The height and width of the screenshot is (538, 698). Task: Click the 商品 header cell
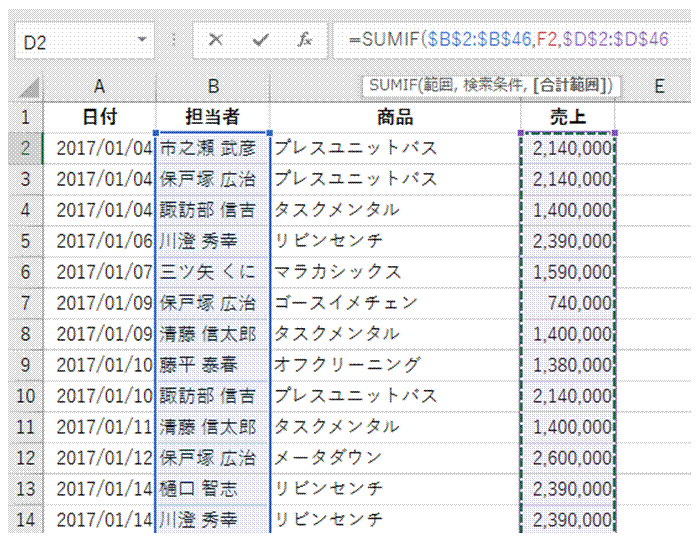(395, 117)
